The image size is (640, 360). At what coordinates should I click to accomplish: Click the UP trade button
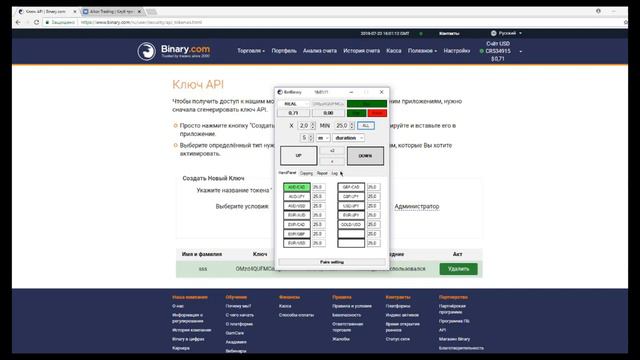(x=298, y=156)
